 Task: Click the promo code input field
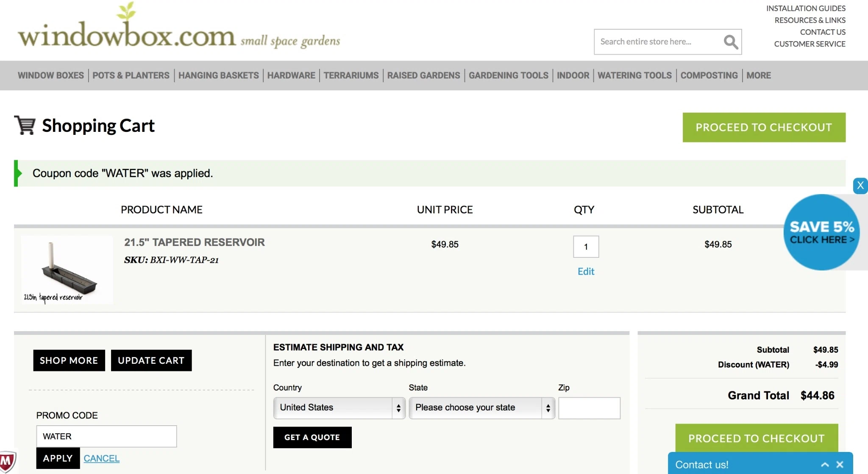pyautogui.click(x=106, y=436)
